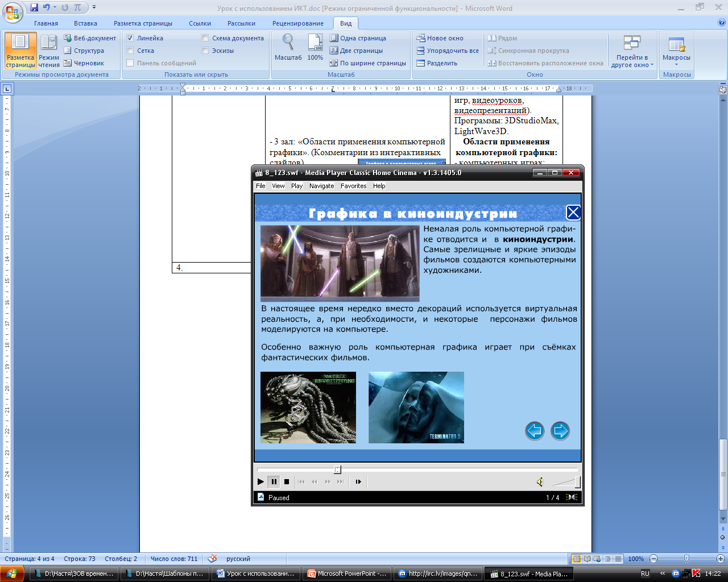Open the Navigate menu in Media Player Classic
728x582 pixels.
tap(322, 186)
